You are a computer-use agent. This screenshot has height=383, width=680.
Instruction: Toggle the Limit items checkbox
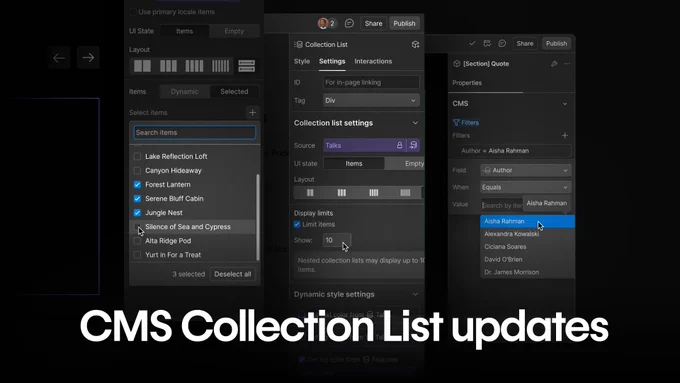pos(297,224)
